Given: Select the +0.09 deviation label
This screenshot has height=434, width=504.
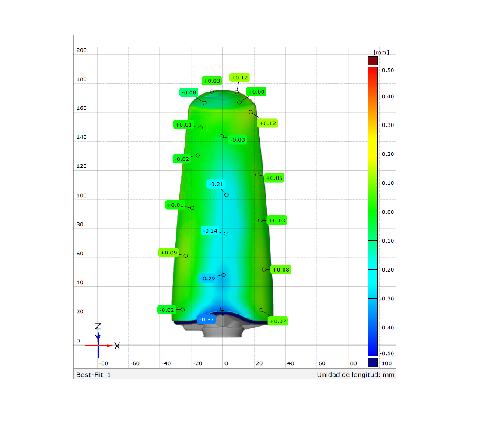Looking at the screenshot, I should (169, 253).
